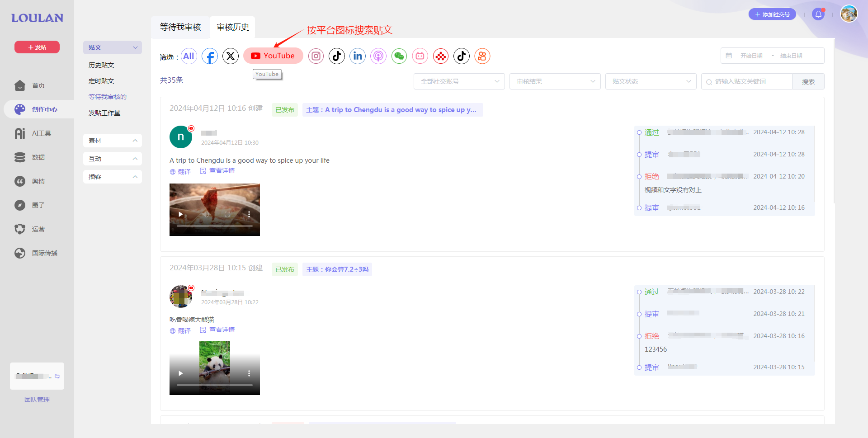Image resolution: width=868 pixels, height=438 pixels.
Task: Expand the 播客 submenu
Action: point(113,177)
